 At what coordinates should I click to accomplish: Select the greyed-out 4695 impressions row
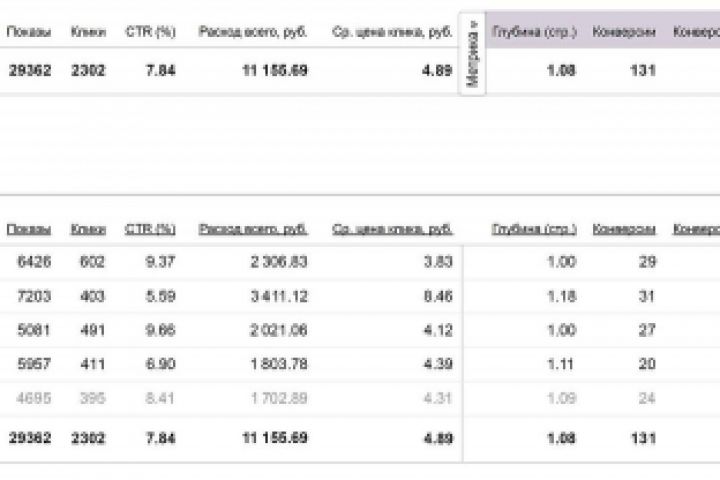pos(33,396)
